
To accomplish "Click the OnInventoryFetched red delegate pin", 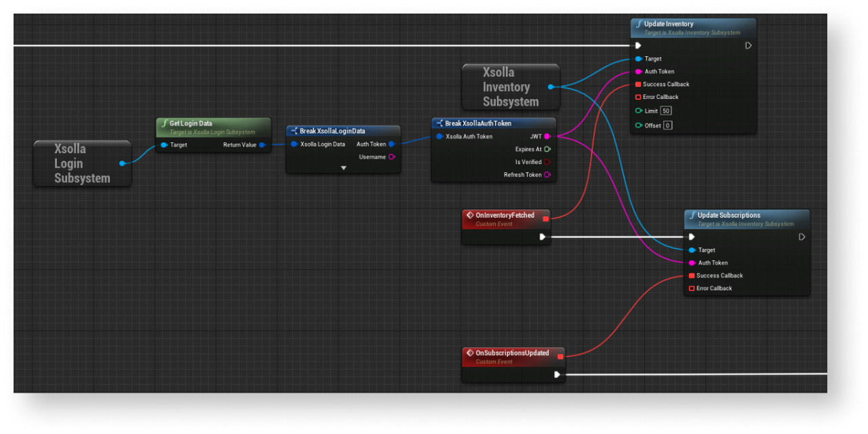I will coord(545,218).
